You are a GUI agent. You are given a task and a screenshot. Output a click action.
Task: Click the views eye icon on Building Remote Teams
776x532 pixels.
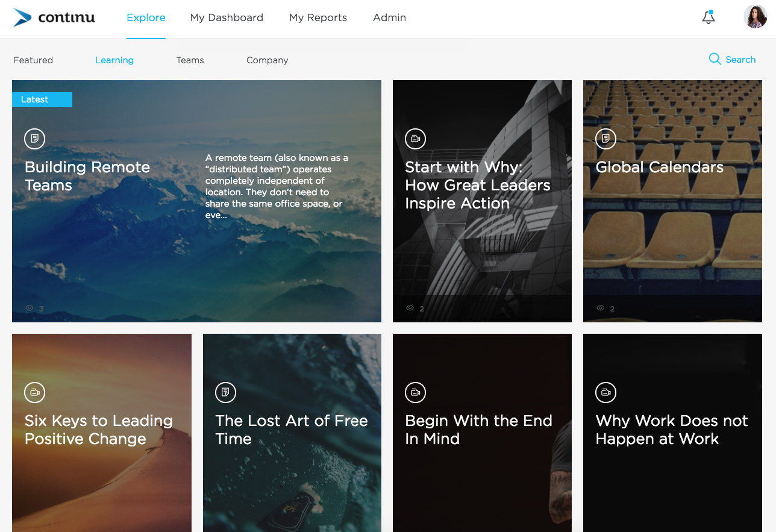(x=29, y=308)
